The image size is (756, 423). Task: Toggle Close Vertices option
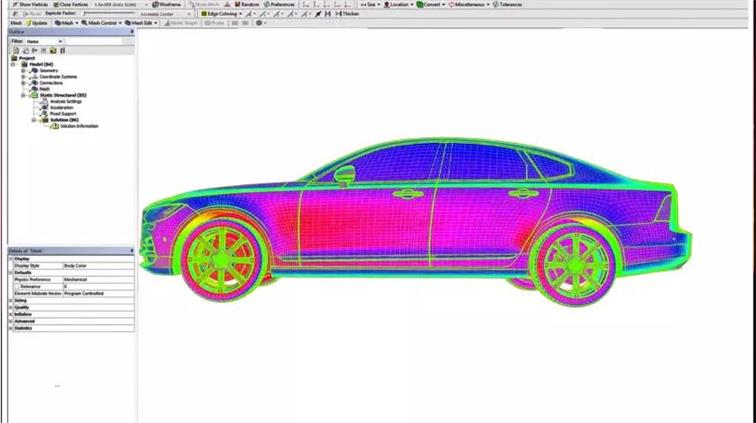coord(72,4)
